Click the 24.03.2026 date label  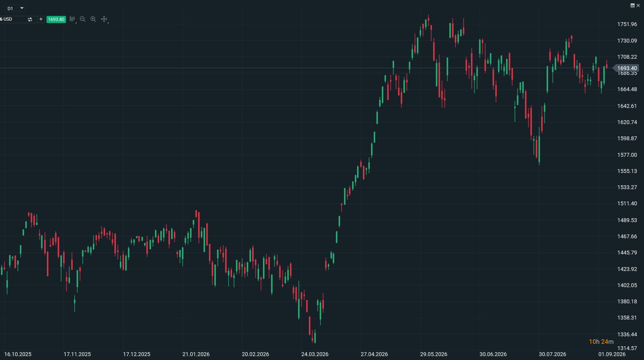pos(315,354)
